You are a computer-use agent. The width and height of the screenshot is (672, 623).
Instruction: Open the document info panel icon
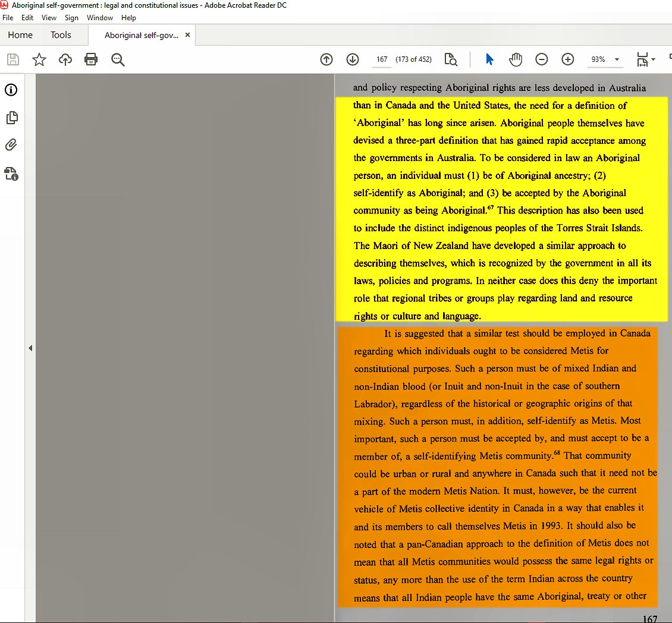point(11,90)
